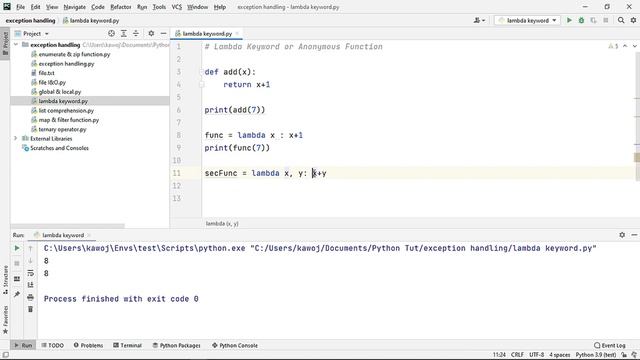640x360 pixels.
Task: Stop the process from the top toolbar
Action: pyautogui.click(x=606, y=20)
